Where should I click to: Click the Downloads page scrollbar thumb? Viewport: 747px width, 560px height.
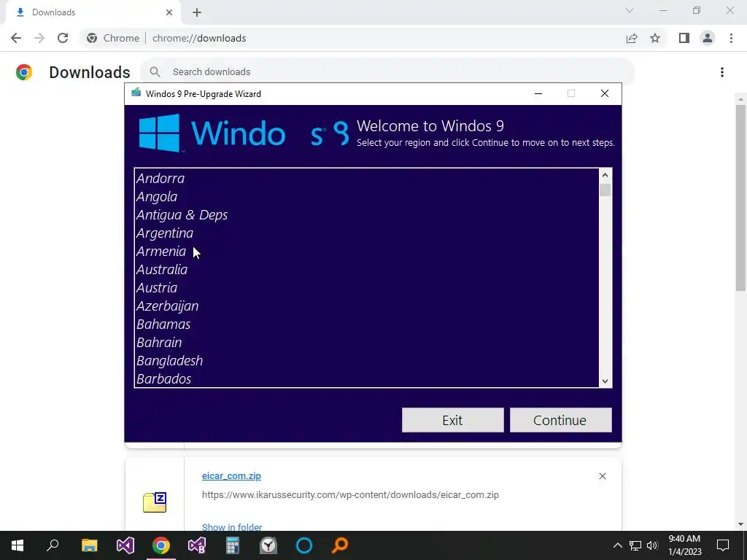click(x=740, y=197)
